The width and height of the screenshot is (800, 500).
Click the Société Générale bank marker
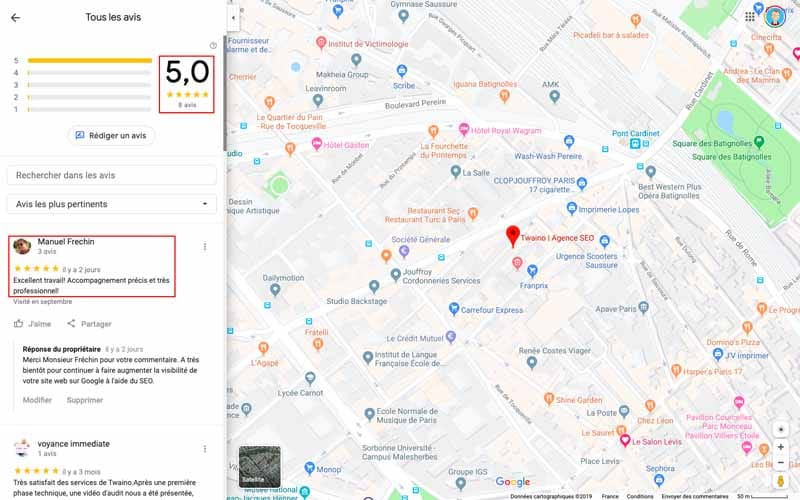tap(404, 251)
